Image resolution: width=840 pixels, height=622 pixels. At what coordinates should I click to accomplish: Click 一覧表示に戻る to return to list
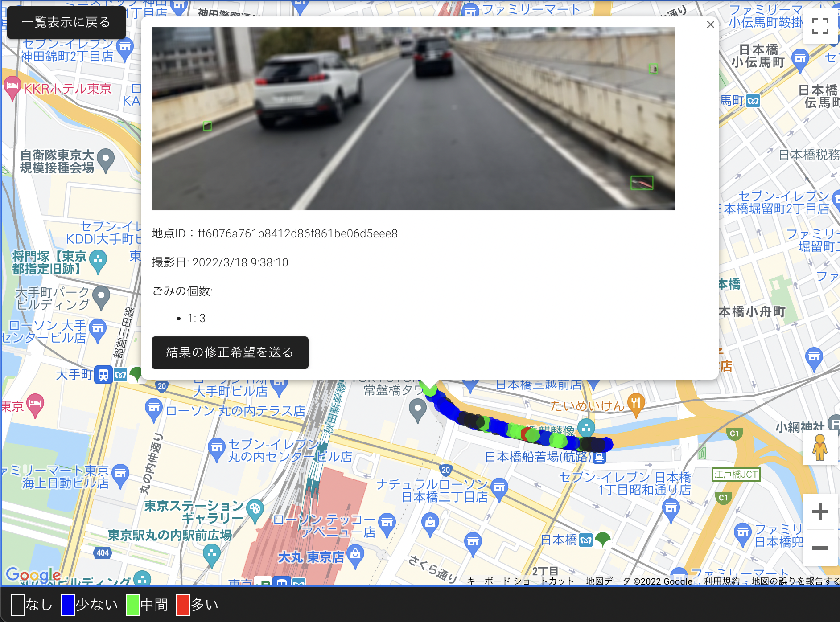[x=66, y=22]
